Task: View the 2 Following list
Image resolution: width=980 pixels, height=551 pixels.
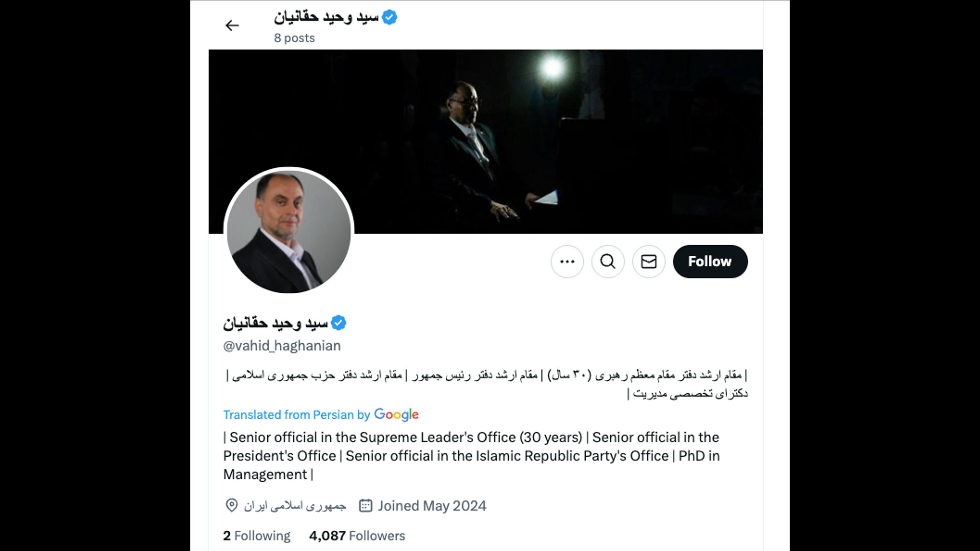Action: [256, 535]
